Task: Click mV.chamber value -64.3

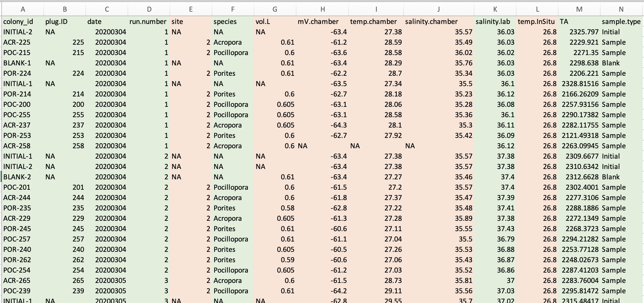Action: point(322,125)
